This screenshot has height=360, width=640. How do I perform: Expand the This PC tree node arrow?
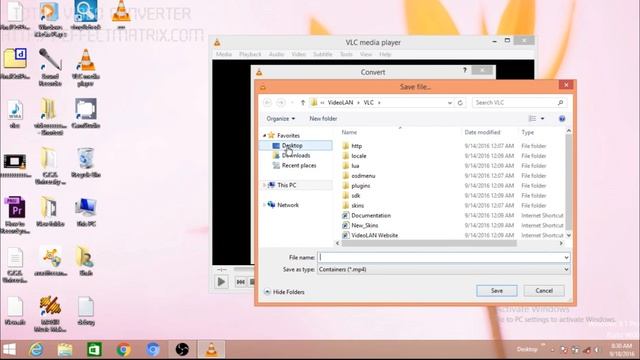264,185
